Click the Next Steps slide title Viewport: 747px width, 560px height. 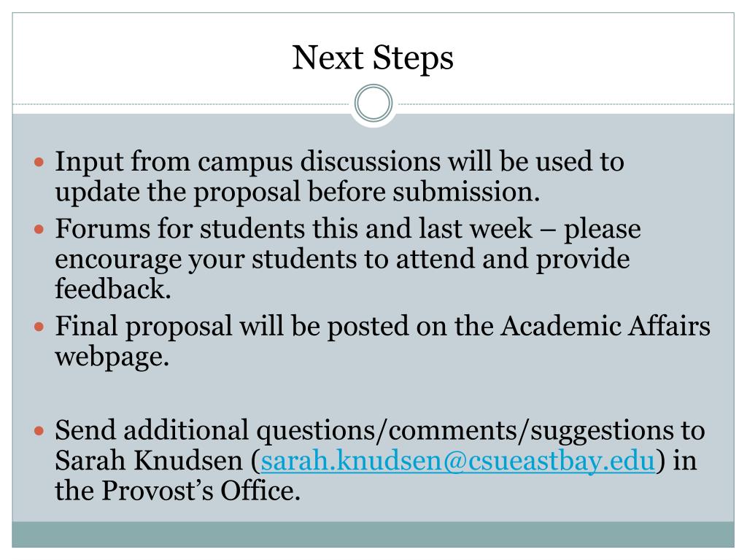tap(373, 58)
